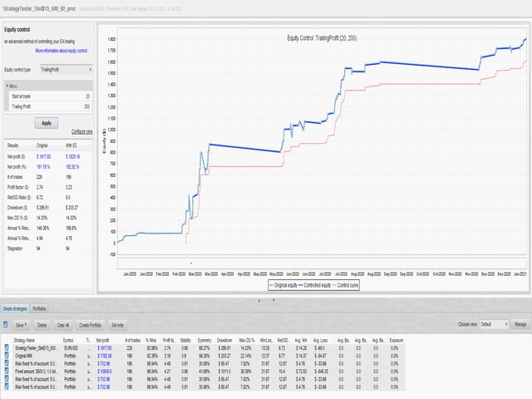Open the Configure view link
This screenshot has height=399, width=532.
point(81,131)
